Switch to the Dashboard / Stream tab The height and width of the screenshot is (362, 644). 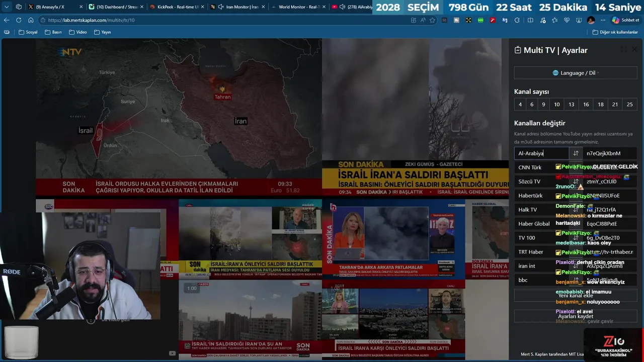point(116,7)
